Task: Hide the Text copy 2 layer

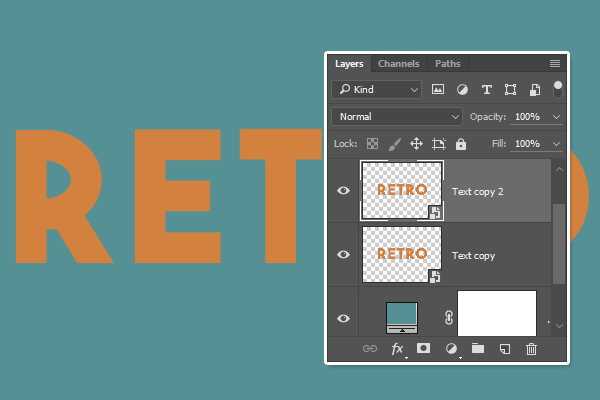Action: pyautogui.click(x=343, y=191)
